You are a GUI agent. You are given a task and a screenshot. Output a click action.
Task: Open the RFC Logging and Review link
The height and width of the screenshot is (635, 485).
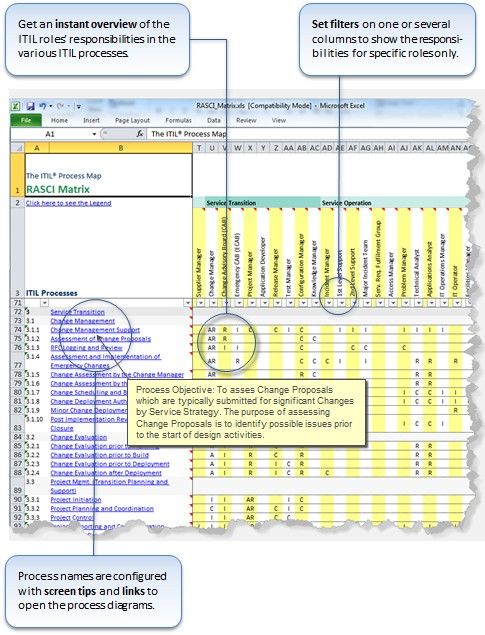(86, 347)
